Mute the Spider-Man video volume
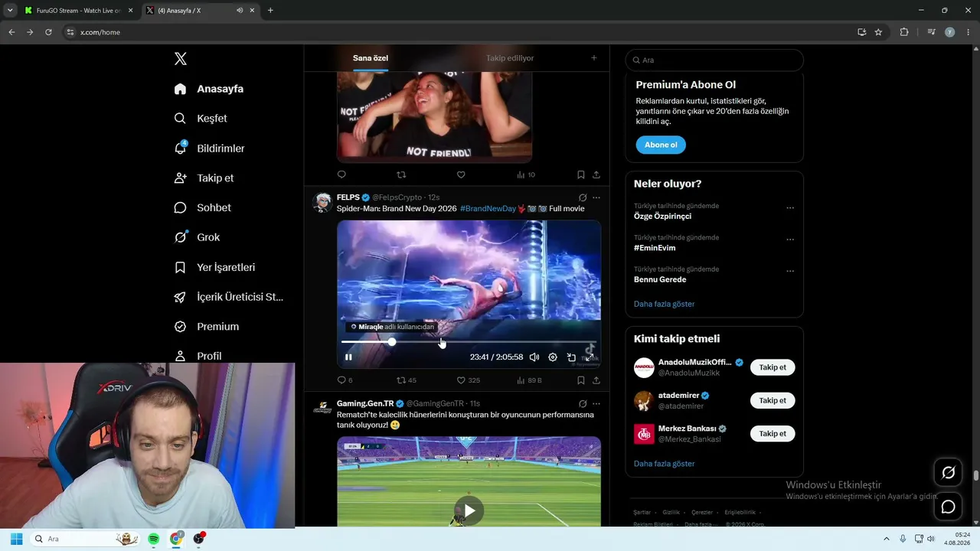Viewport: 980px width, 551px height. coord(534,357)
